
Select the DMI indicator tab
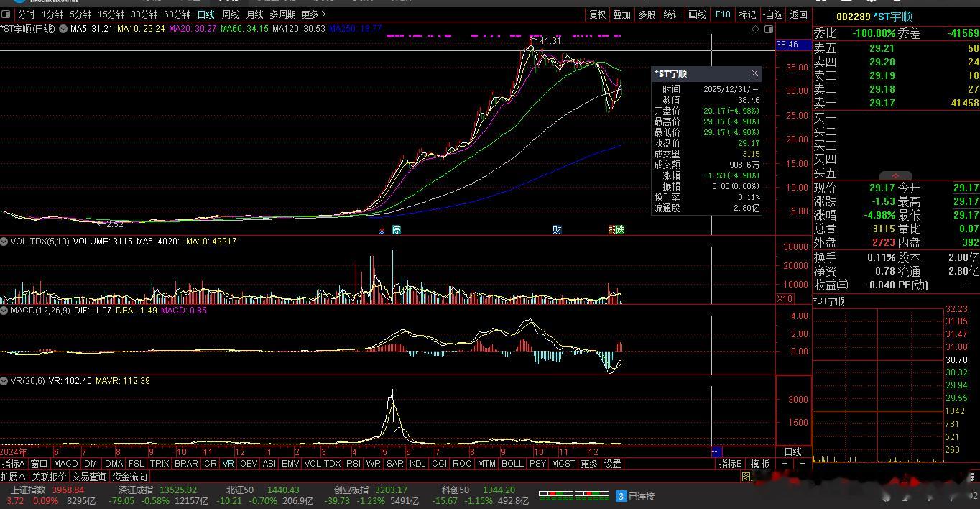92,464
